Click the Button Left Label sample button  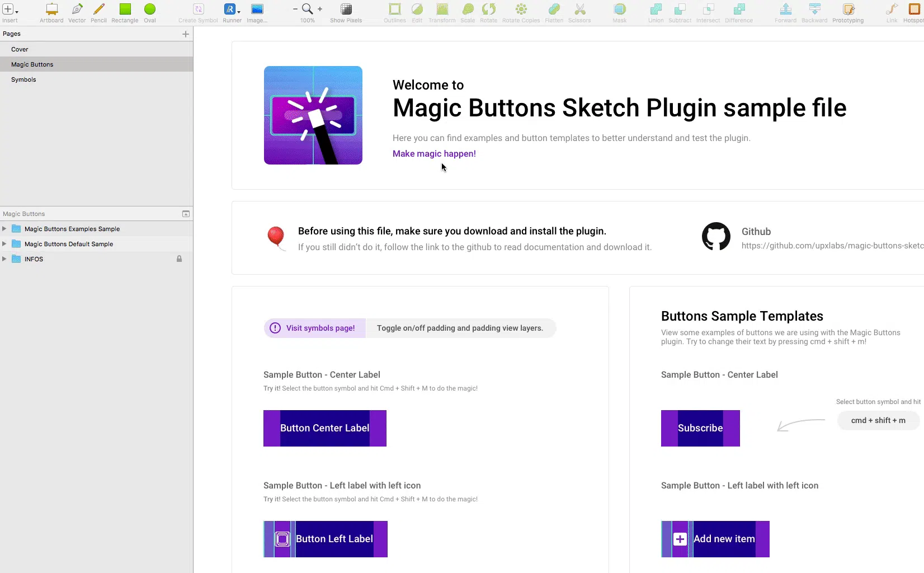point(326,539)
